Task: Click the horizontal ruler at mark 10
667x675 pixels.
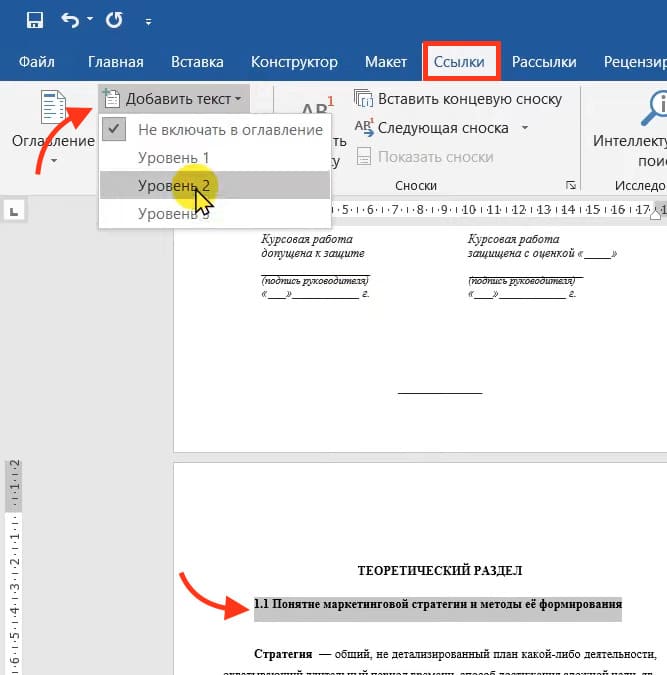Action: click(468, 210)
